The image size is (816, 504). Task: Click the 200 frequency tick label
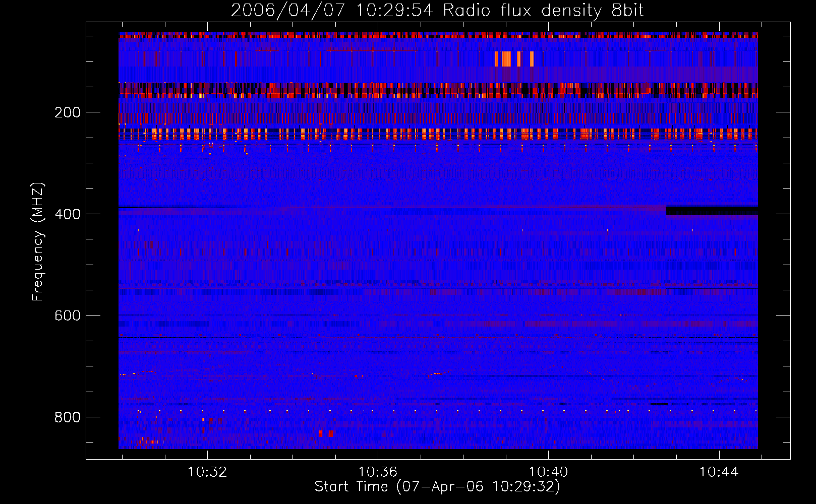tap(68, 112)
